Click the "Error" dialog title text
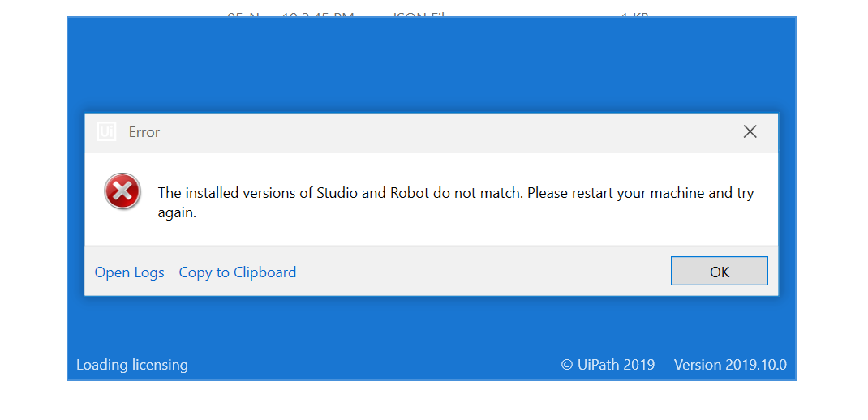 pyautogui.click(x=144, y=132)
